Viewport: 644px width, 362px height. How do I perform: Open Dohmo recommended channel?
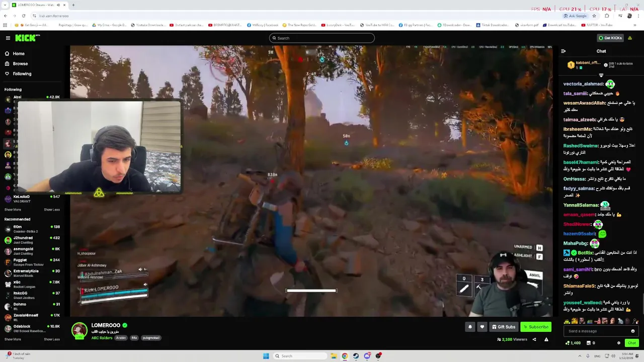33,306
